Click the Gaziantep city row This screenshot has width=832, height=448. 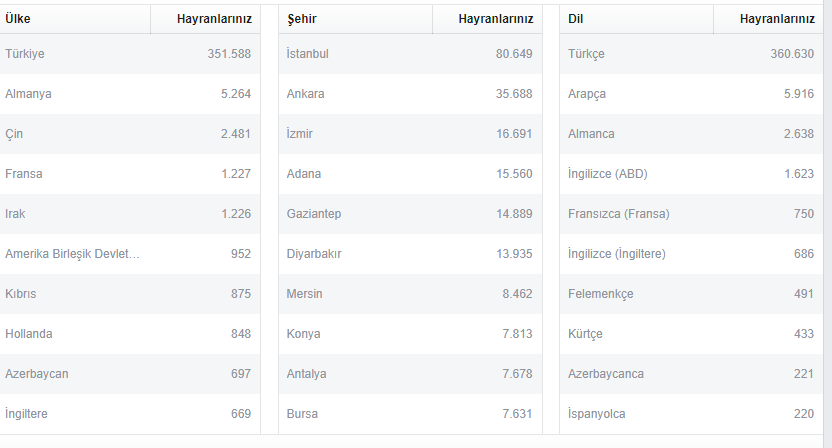pos(410,214)
